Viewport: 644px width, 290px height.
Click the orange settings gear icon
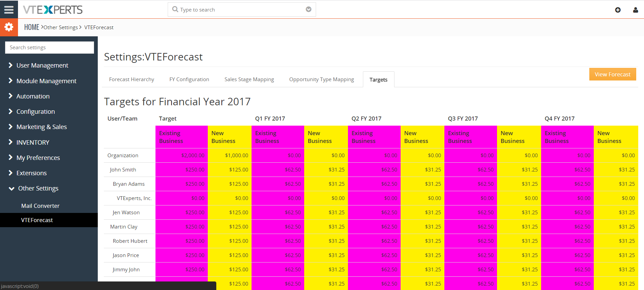(x=9, y=27)
